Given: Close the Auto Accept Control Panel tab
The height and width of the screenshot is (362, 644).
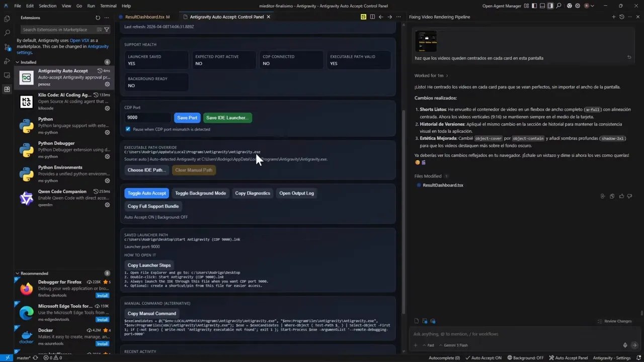Looking at the screenshot, I should pos(269,17).
